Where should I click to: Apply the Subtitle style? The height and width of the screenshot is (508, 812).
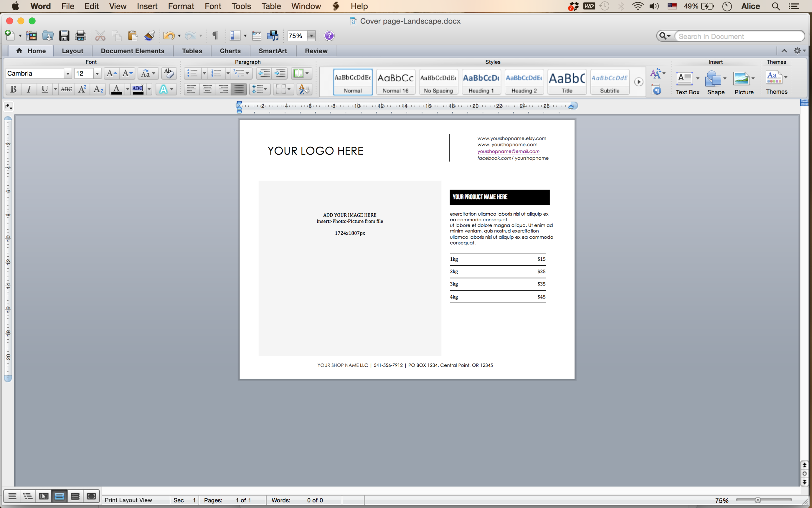[610, 82]
